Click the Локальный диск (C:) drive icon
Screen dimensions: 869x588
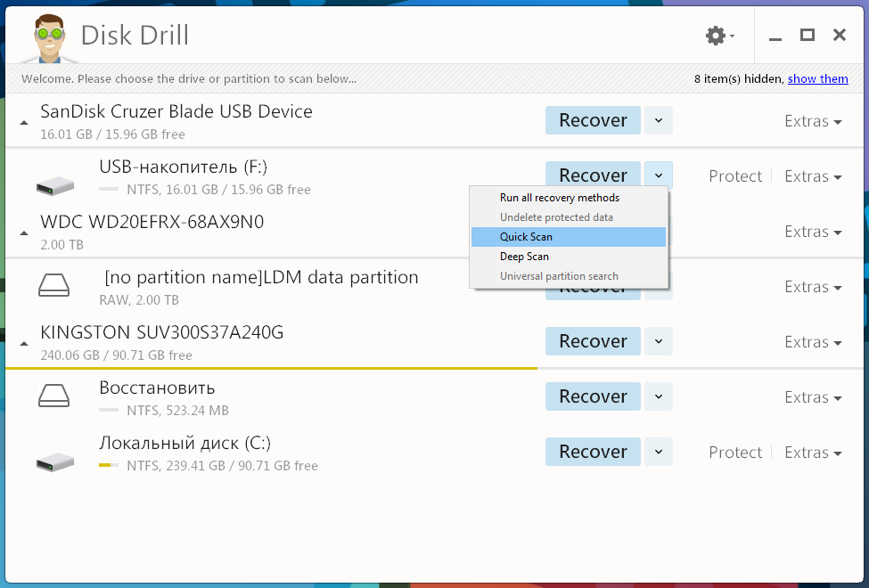(x=55, y=461)
